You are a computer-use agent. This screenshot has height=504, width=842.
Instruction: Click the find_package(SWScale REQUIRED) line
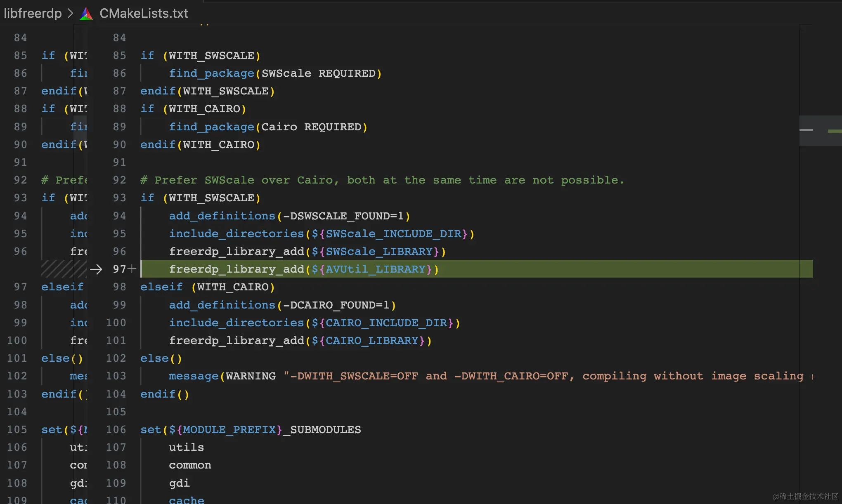tap(275, 73)
